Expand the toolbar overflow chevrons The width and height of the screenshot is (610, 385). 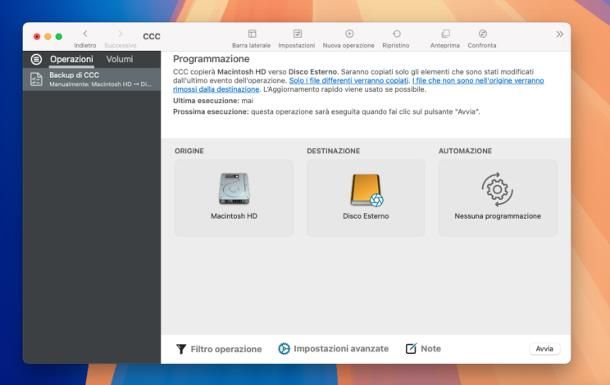point(559,34)
